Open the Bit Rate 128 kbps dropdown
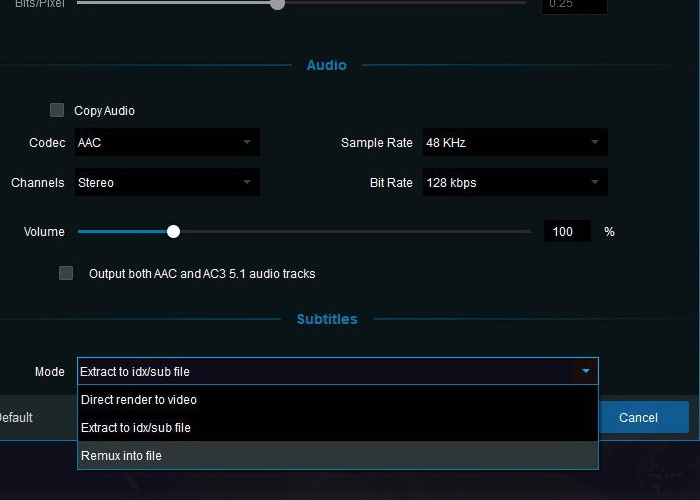This screenshot has width=700, height=500. tap(515, 182)
